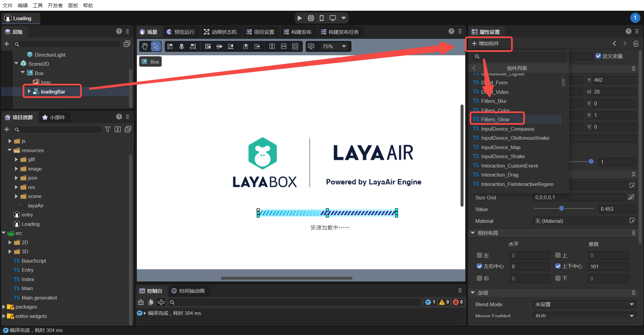Open the 开发者 menu
This screenshot has width=644, height=335.
[x=55, y=5]
